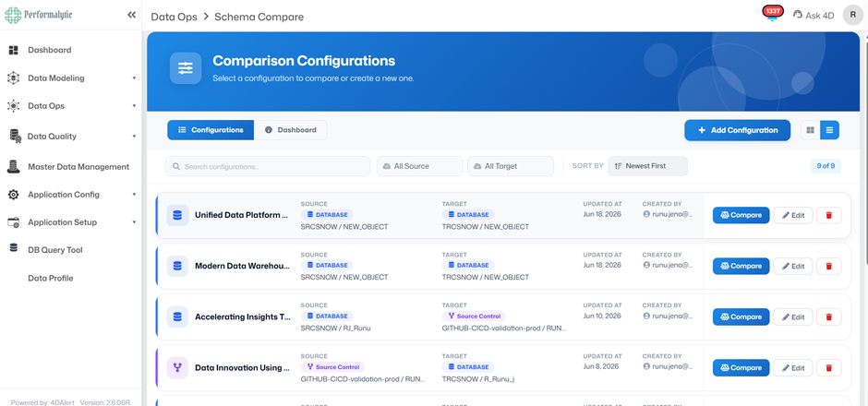Click the Application Config gear icon
The image size is (868, 406).
point(14,195)
